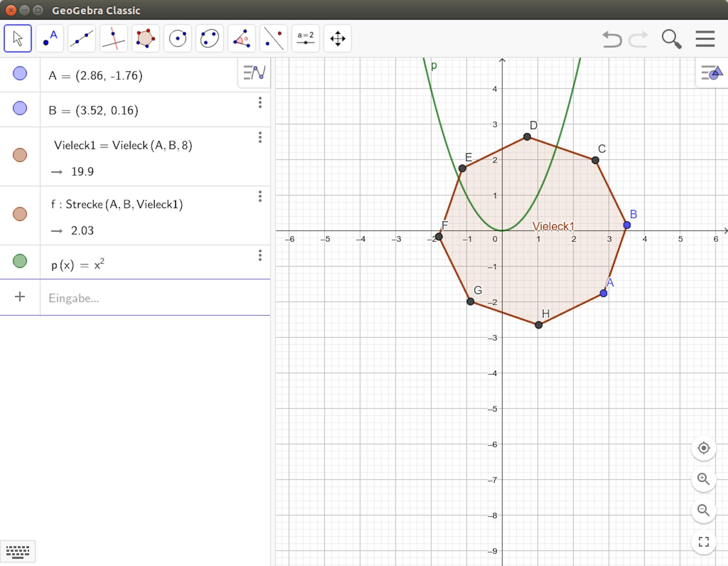This screenshot has width=728, height=566.
Task: Click point A on the graph
Action: point(604,293)
